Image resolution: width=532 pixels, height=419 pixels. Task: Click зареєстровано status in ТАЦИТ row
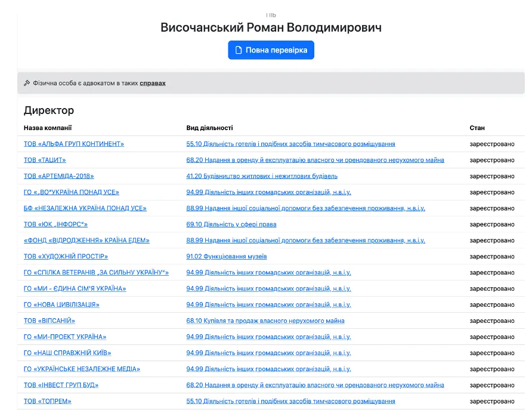coord(492,160)
